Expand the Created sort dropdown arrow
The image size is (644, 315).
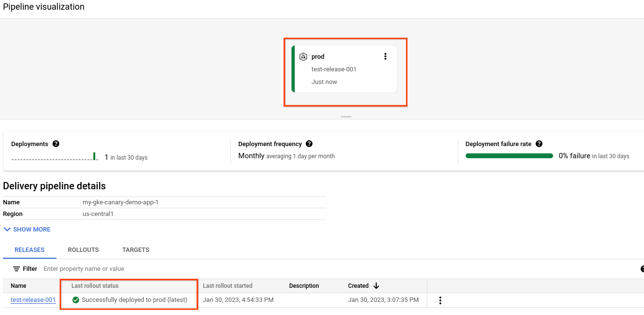pyautogui.click(x=377, y=285)
